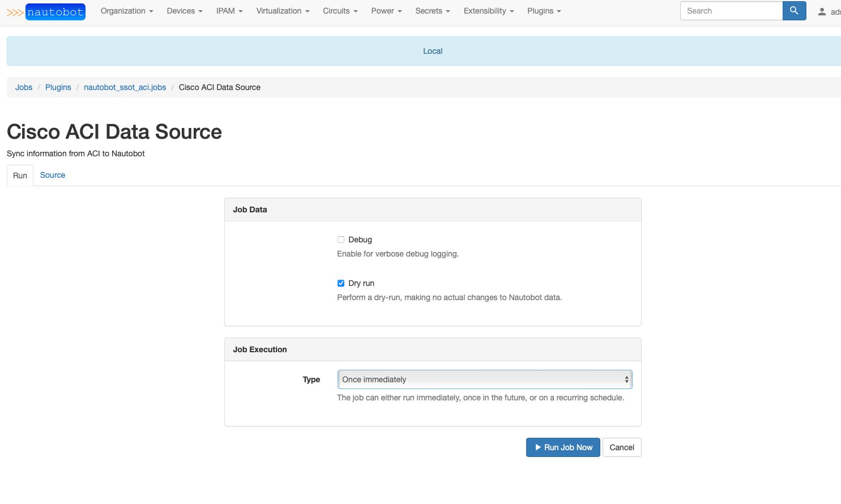Switch to the Source tab

point(53,175)
